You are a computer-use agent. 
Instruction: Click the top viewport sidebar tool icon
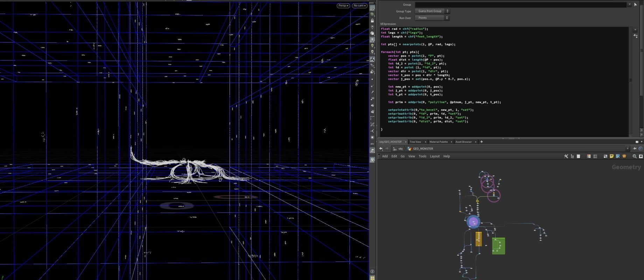tap(372, 8)
